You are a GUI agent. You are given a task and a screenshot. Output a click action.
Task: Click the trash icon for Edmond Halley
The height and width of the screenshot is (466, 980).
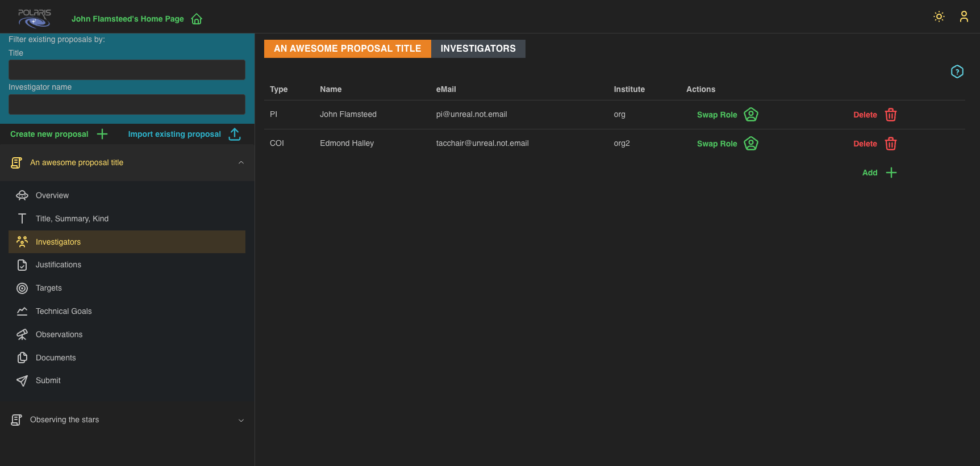[890, 144]
